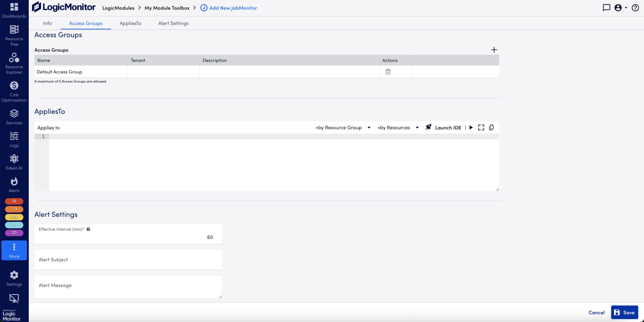
Task: Run the AppliesTo test play icon
Action: pyautogui.click(x=471, y=127)
